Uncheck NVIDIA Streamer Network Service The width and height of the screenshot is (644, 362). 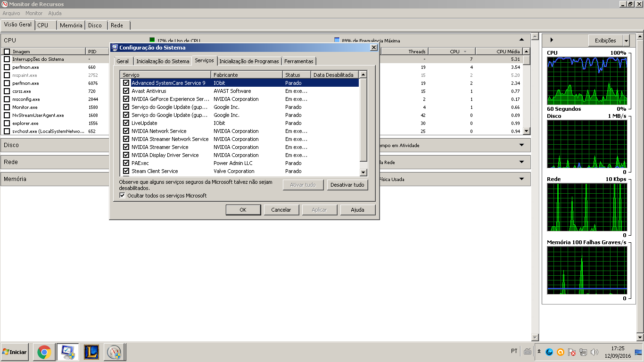(x=126, y=139)
